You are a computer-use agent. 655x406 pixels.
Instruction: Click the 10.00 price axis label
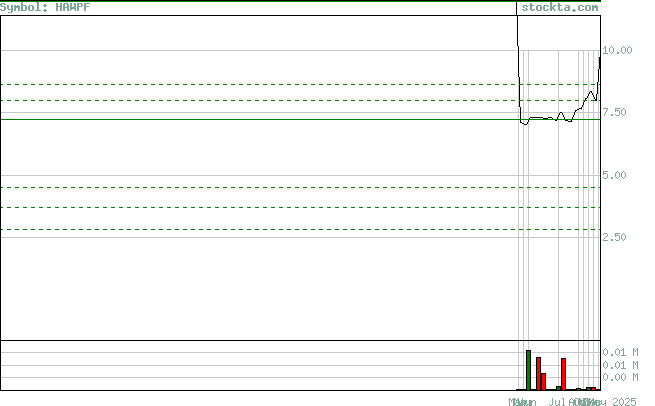(617, 50)
